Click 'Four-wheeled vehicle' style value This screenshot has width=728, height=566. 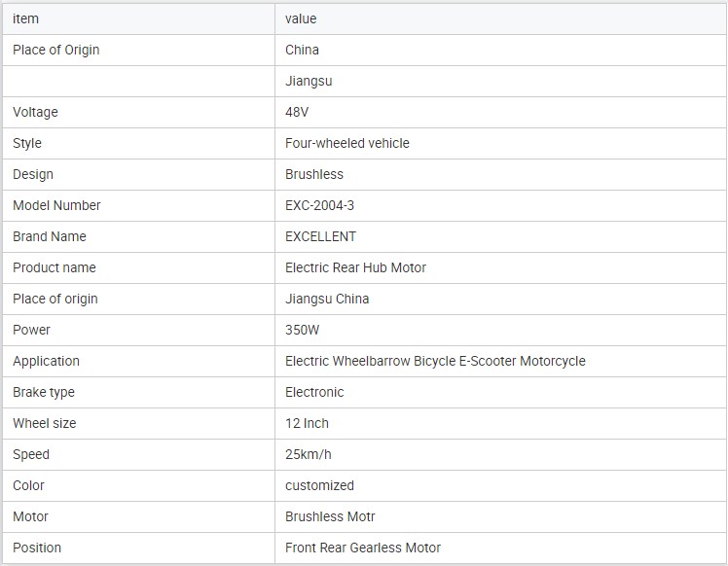tap(346, 143)
